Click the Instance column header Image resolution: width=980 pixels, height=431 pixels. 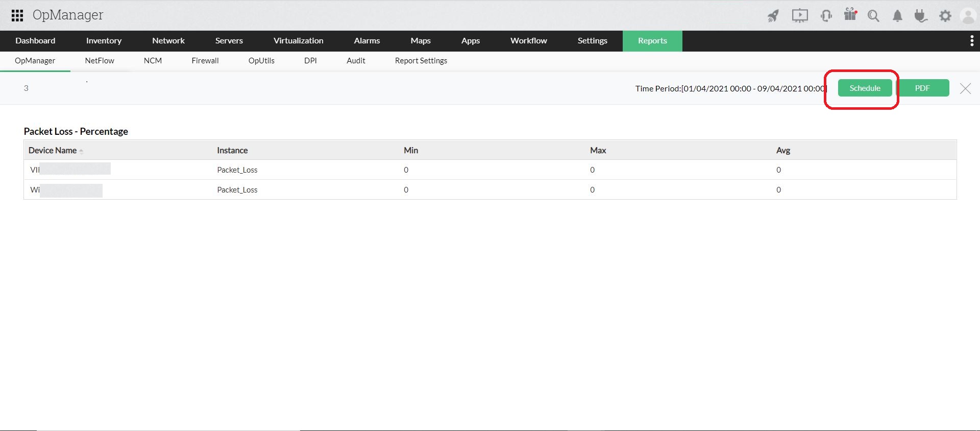(232, 151)
